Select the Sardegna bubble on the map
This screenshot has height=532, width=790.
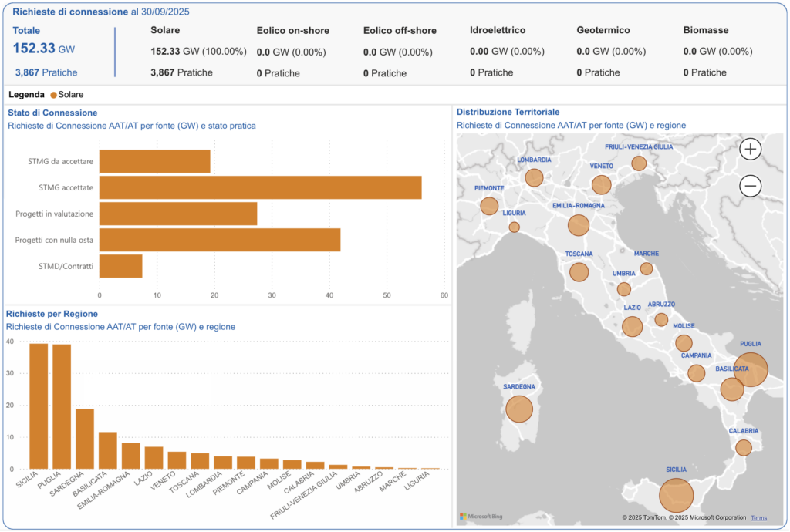click(x=519, y=409)
